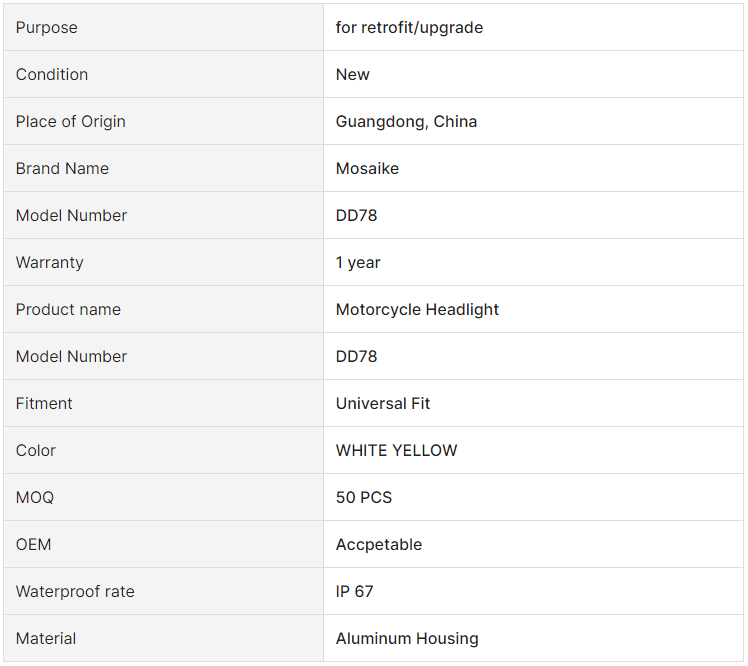This screenshot has height=666, width=748.
Task: Click the Place of Origin label
Action: tap(71, 122)
